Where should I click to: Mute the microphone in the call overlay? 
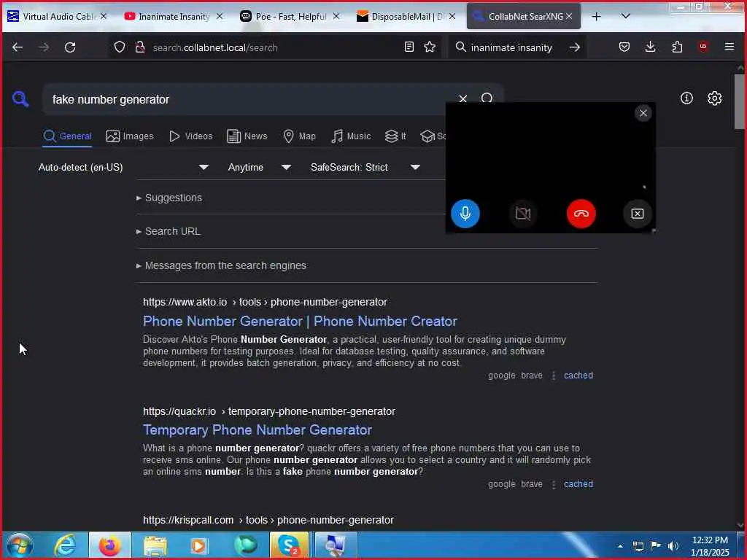coord(465,214)
